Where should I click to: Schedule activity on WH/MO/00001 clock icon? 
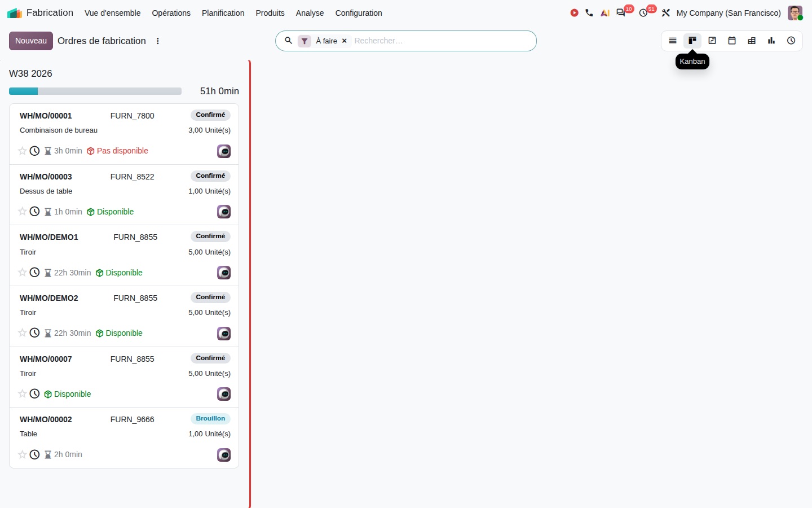34,151
